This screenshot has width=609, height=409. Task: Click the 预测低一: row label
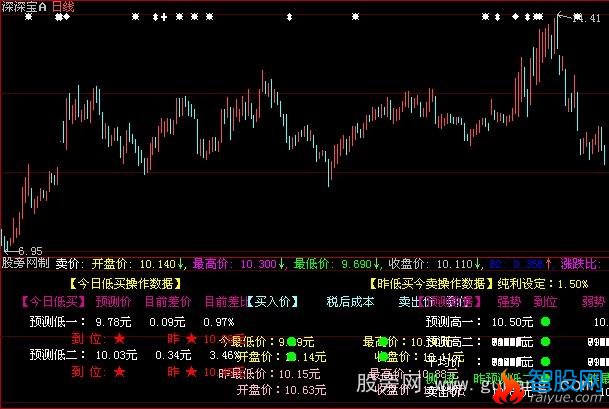(57, 322)
